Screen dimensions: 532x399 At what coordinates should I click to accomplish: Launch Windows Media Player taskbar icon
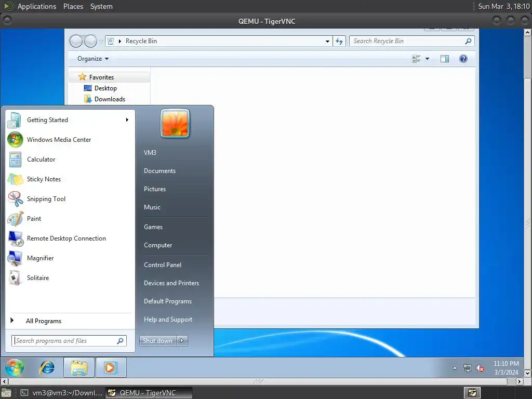point(111,367)
